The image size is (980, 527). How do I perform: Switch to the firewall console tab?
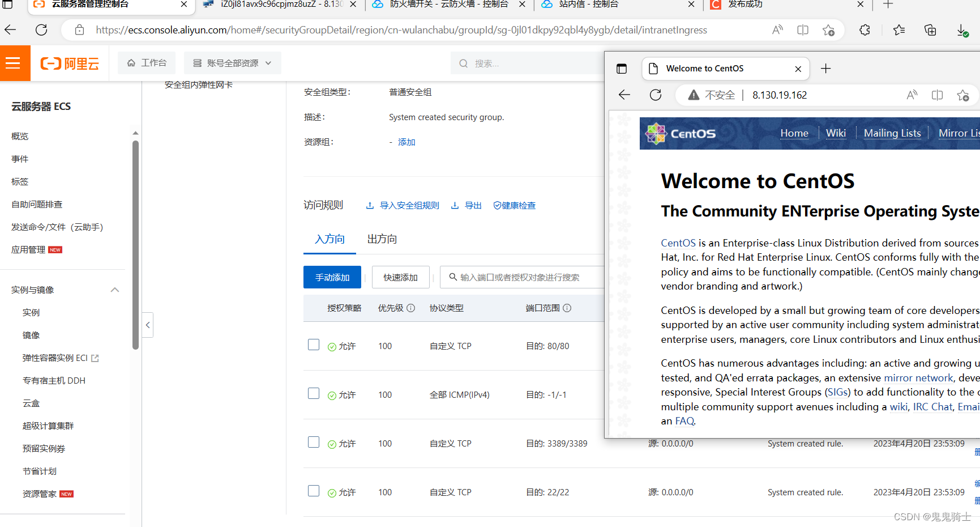(x=448, y=5)
